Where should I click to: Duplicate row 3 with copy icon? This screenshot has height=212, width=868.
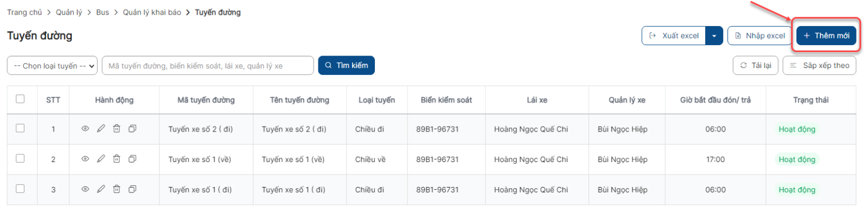point(132,189)
